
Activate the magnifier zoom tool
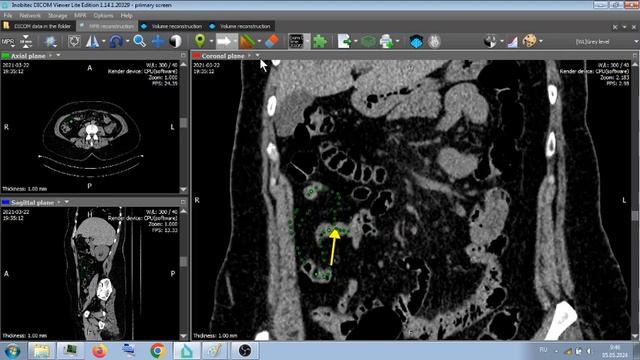point(140,41)
